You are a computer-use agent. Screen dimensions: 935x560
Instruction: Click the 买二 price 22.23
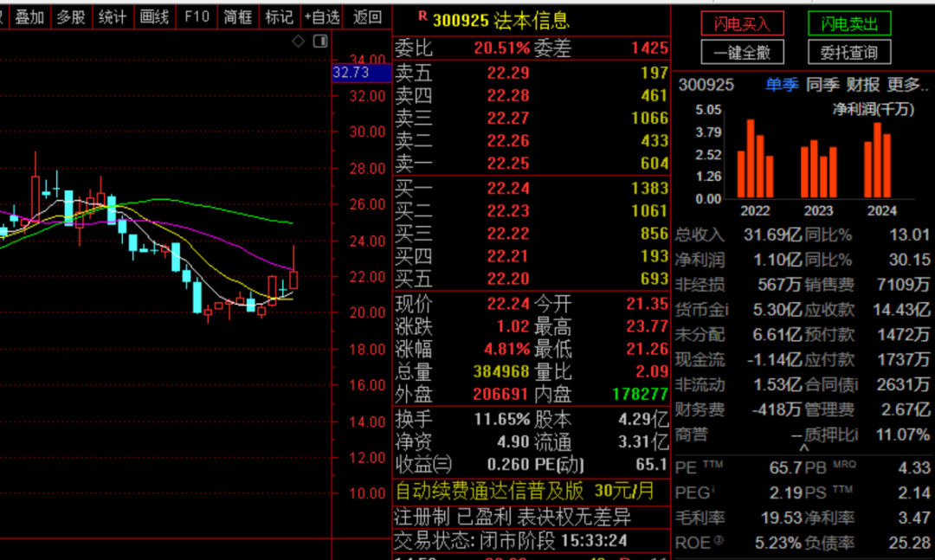[508, 211]
